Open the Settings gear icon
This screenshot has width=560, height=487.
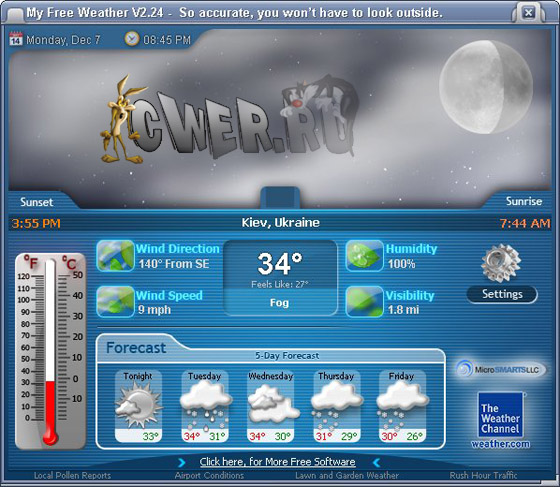pyautogui.click(x=501, y=263)
